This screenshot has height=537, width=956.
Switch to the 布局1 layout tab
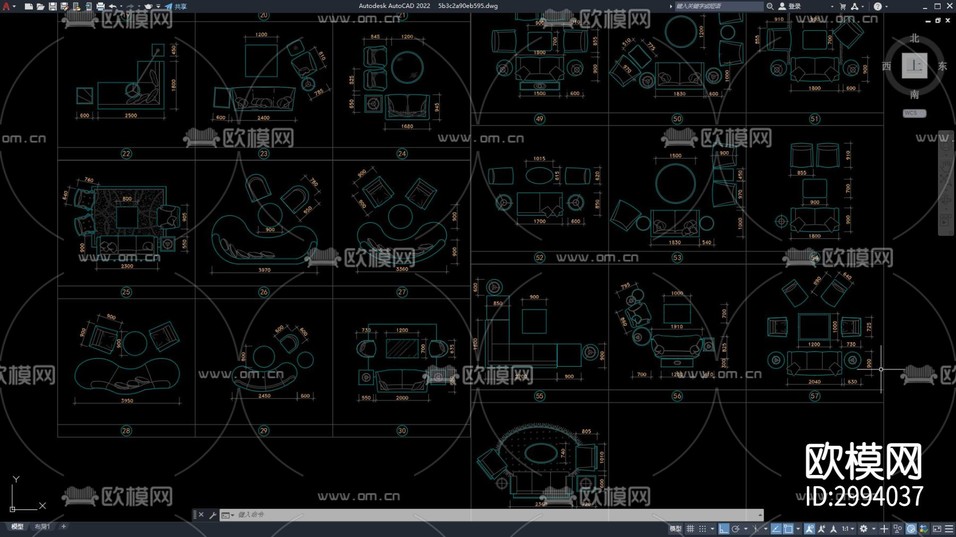(42, 527)
